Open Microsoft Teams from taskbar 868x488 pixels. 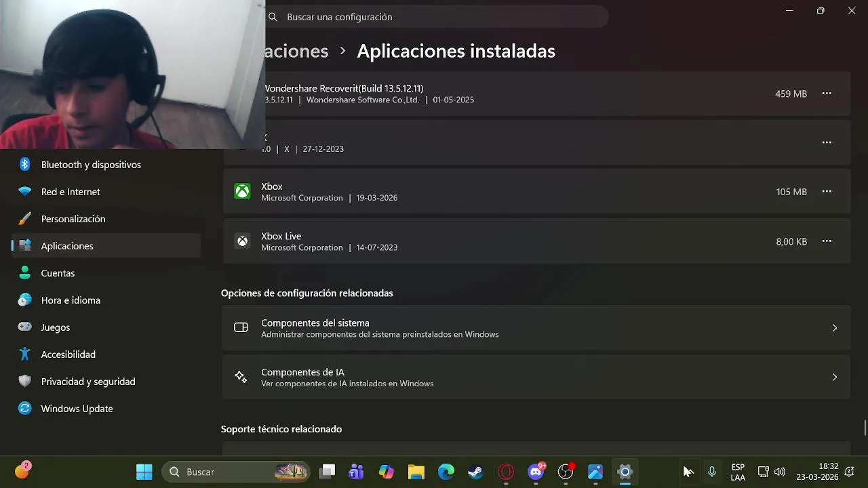[357, 472]
